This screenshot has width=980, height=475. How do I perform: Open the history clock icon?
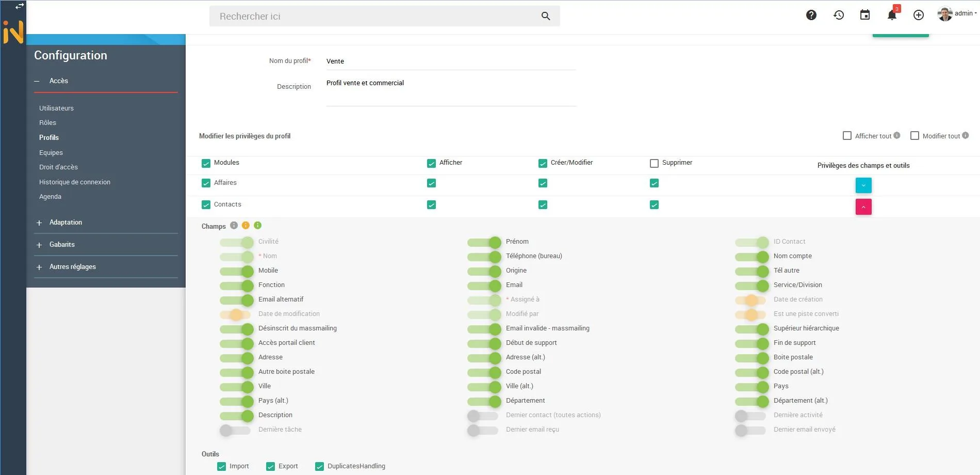click(x=839, y=15)
